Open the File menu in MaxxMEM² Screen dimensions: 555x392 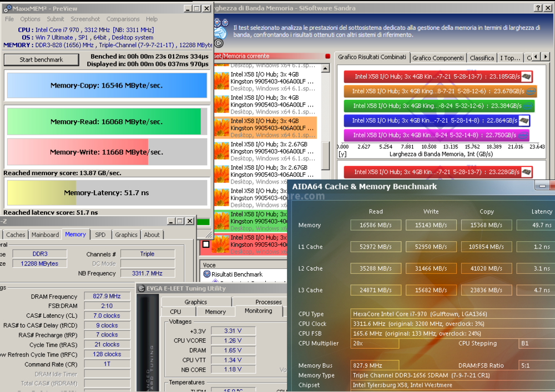9,19
